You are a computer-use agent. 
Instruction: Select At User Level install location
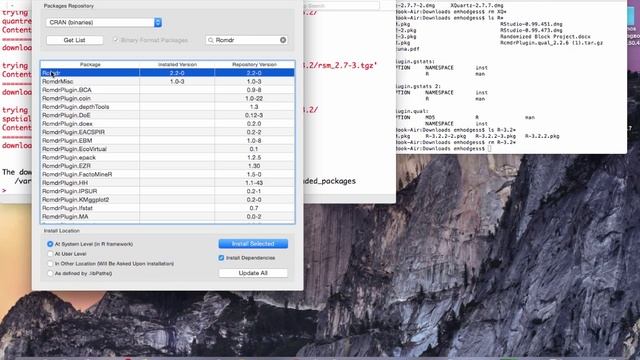coord(50,254)
